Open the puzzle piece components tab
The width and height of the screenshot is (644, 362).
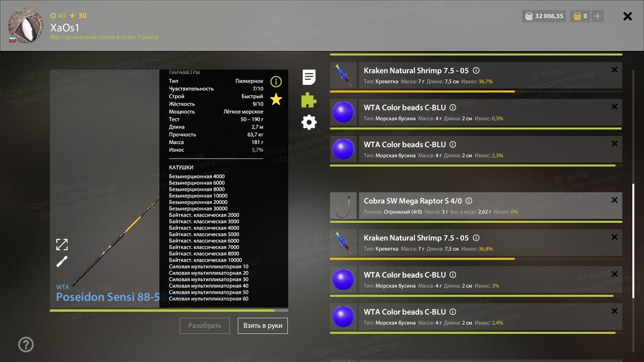(309, 100)
